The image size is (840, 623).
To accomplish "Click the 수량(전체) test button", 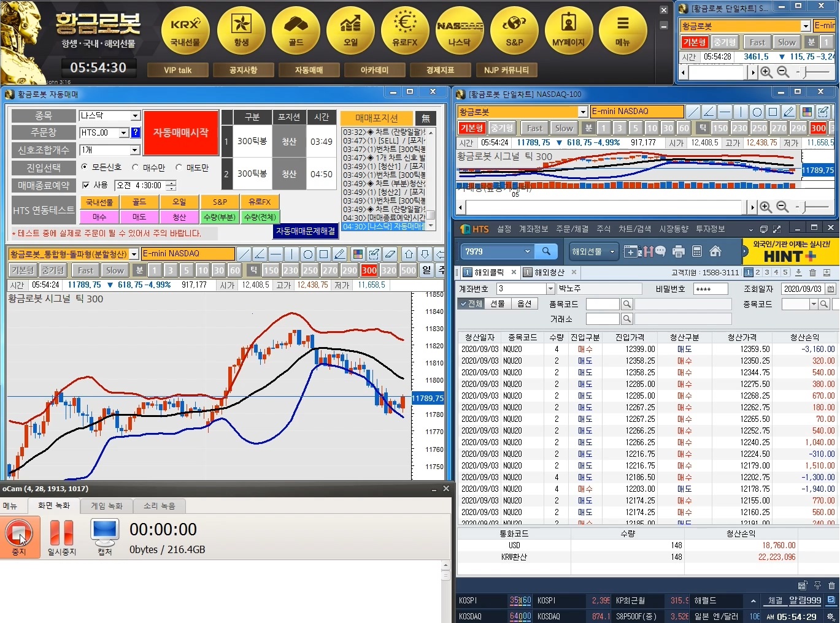I will point(260,217).
